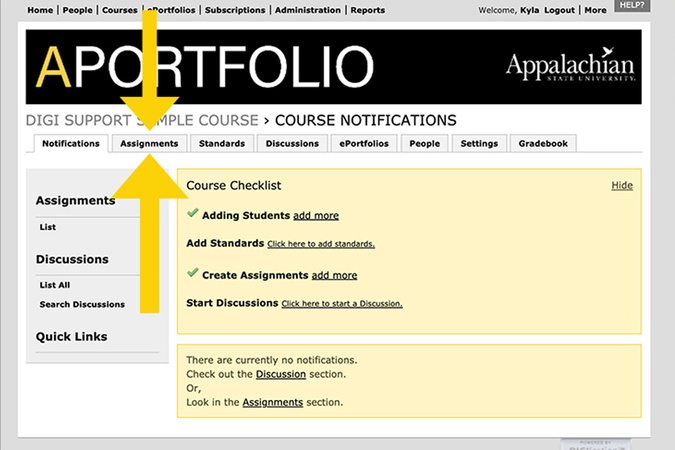This screenshot has width=675, height=450.
Task: Switch to the Assignments tab
Action: coord(149,144)
